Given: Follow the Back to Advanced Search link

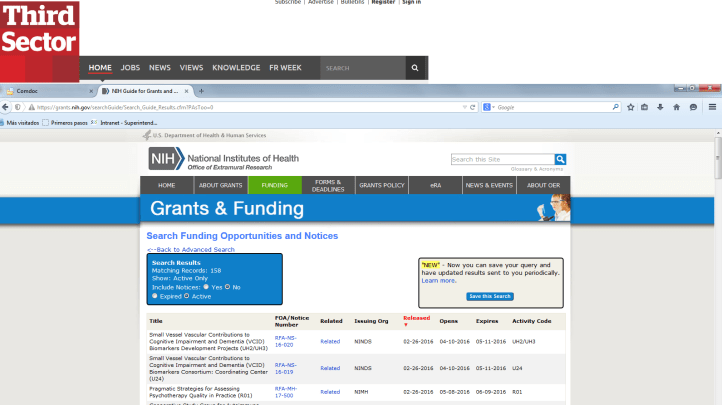Looking at the screenshot, I should (191, 249).
